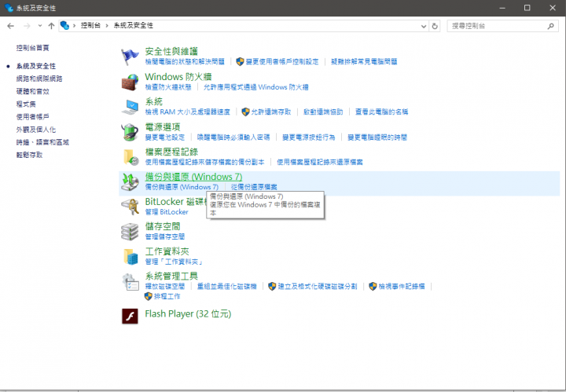Select 控制台 in the breadcrumb path

coord(90,26)
